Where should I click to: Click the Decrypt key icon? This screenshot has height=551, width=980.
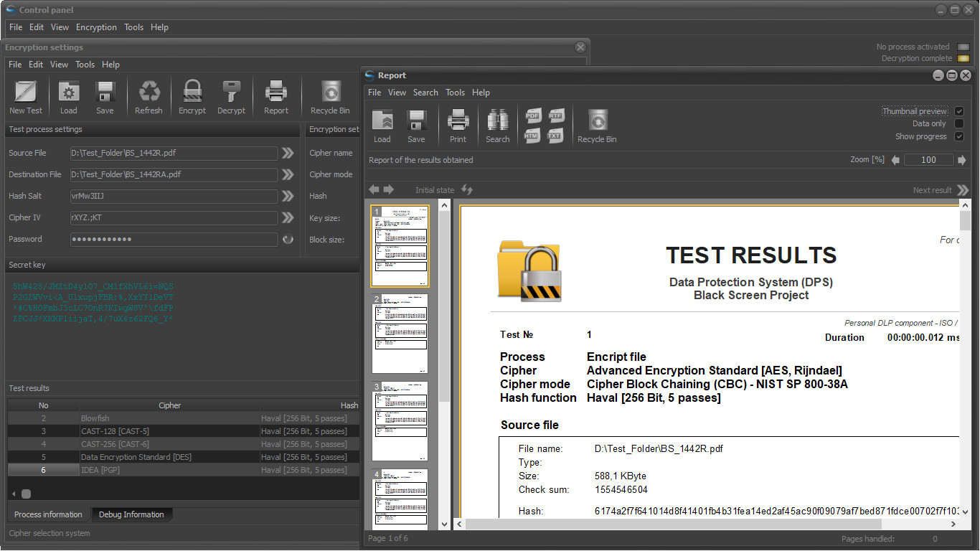point(231,92)
